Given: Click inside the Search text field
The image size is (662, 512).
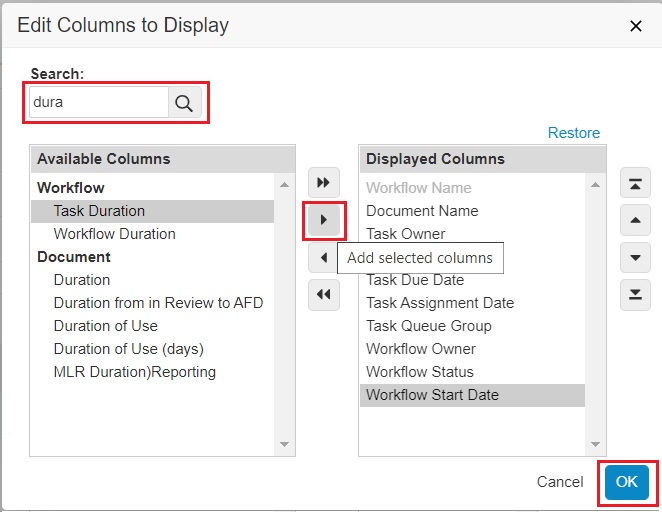Looking at the screenshot, I should click(98, 102).
